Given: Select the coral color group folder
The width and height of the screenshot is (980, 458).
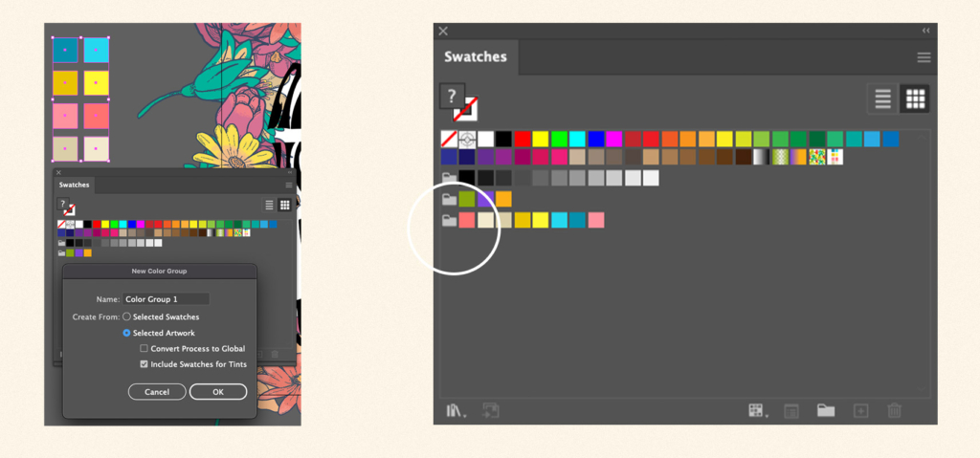Looking at the screenshot, I should 449,221.
